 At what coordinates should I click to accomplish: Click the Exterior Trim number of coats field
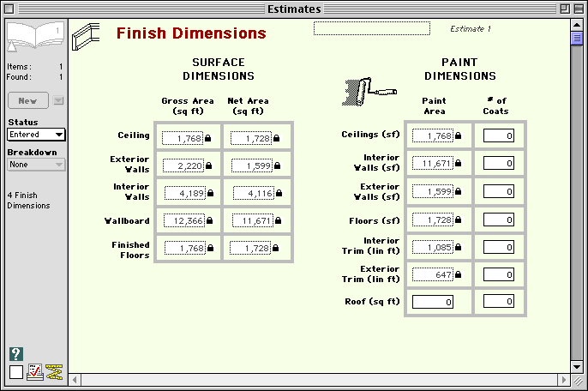pos(498,274)
